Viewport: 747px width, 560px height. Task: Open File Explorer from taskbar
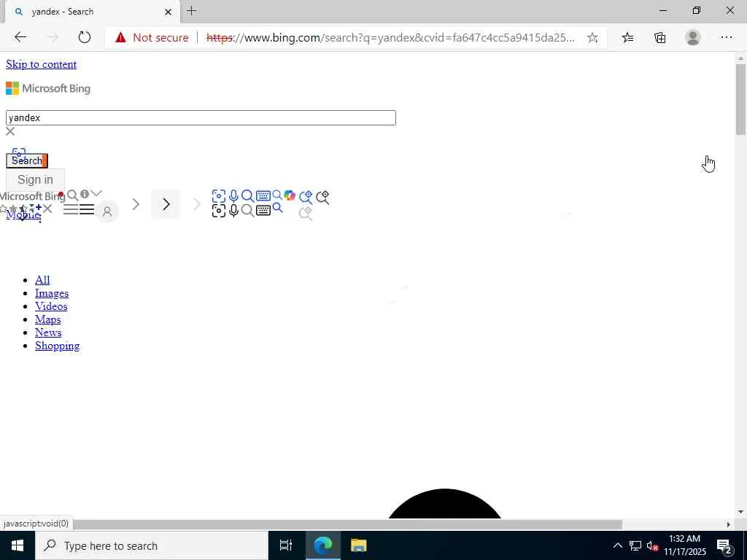pyautogui.click(x=358, y=545)
